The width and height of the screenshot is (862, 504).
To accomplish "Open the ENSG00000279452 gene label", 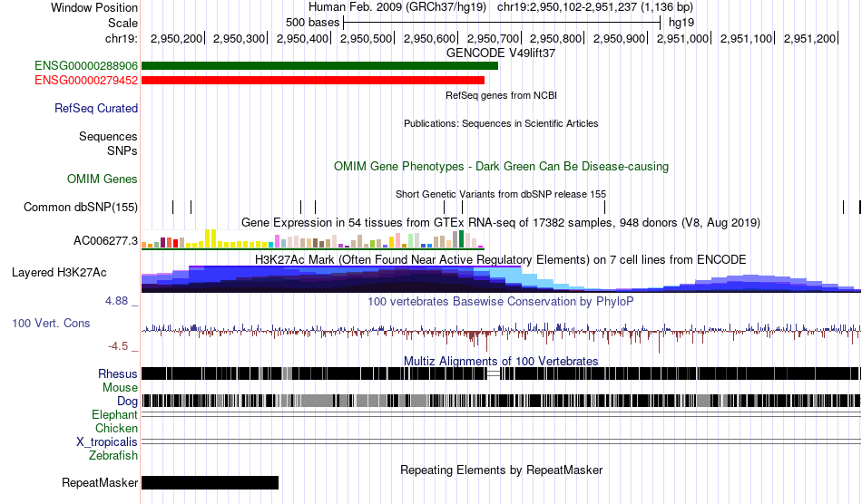I will (x=86, y=80).
